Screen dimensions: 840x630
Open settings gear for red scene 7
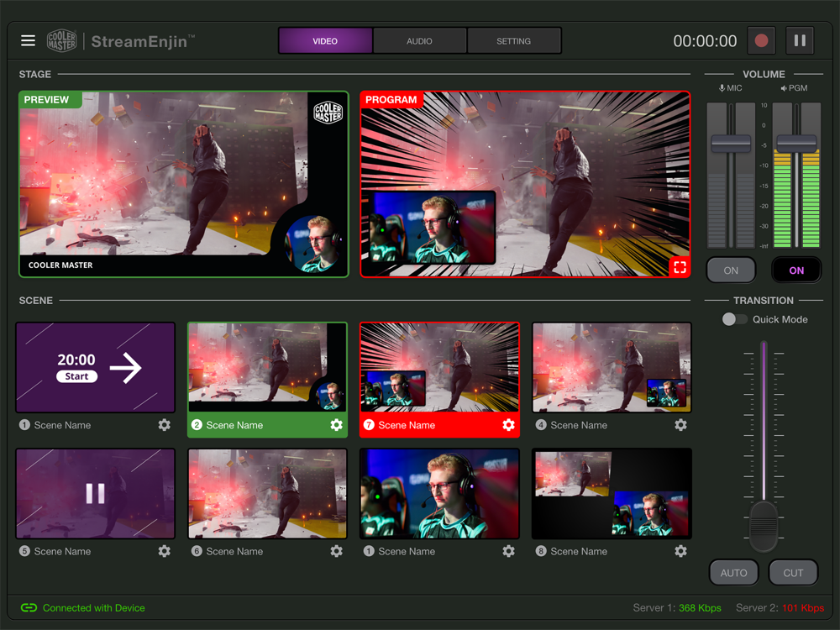pos(508,425)
